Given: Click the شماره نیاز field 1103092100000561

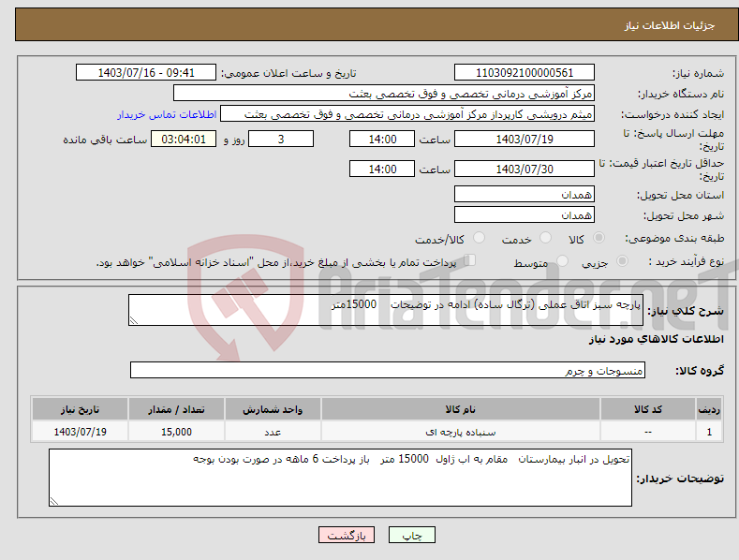Looking at the screenshot, I should tap(525, 73).
